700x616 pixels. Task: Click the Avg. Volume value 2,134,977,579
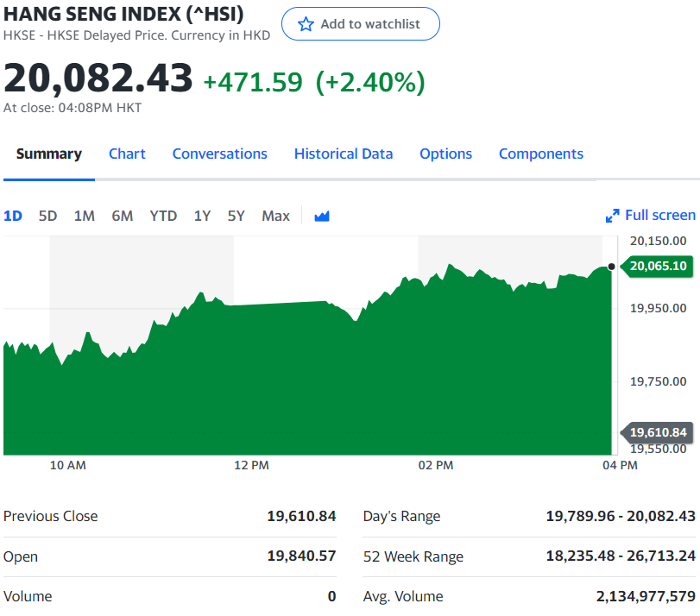[x=646, y=596]
